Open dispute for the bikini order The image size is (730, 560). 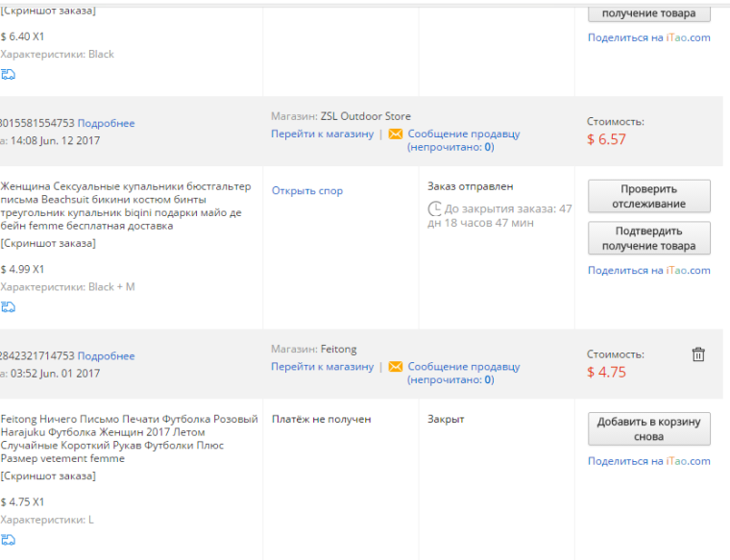[x=307, y=191]
